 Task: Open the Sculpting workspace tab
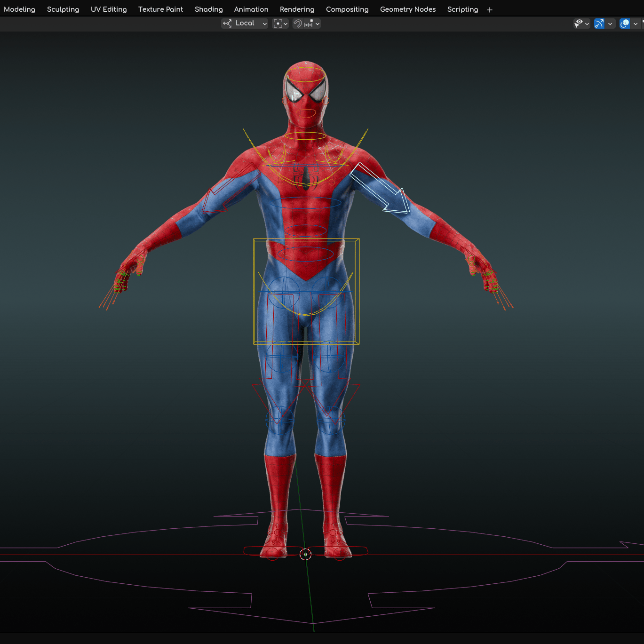tap(63, 9)
